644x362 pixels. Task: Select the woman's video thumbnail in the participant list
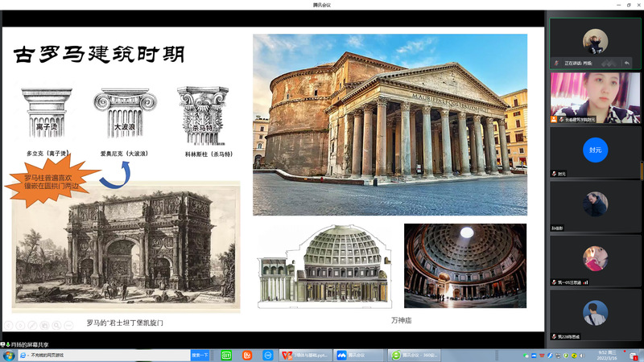tap(595, 97)
